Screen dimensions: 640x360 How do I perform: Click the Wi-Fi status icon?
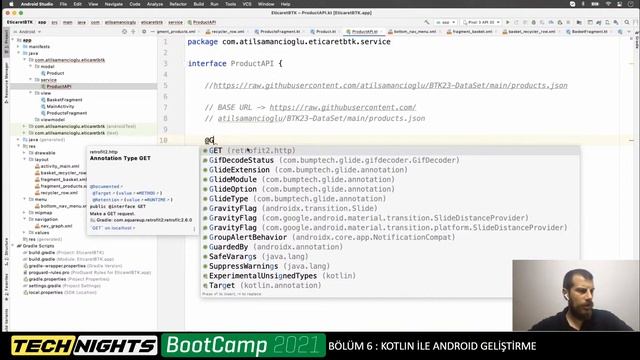click(609, 4)
